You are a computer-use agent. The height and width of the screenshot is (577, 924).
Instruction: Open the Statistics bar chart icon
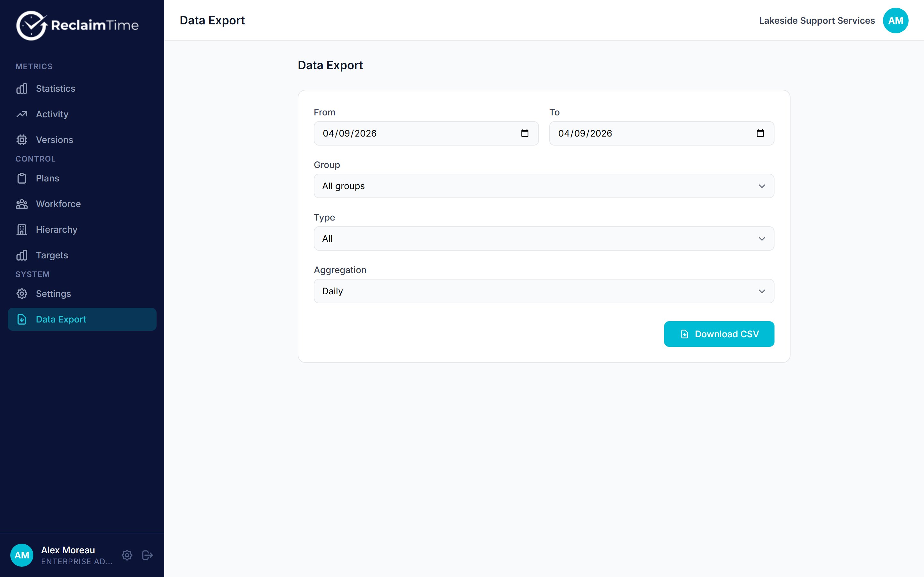(22, 88)
